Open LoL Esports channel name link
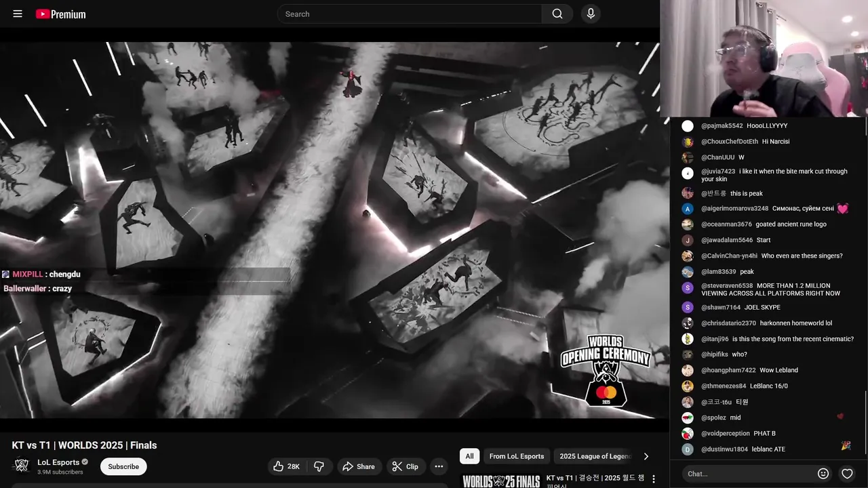This screenshot has height=488, width=868. click(x=58, y=462)
